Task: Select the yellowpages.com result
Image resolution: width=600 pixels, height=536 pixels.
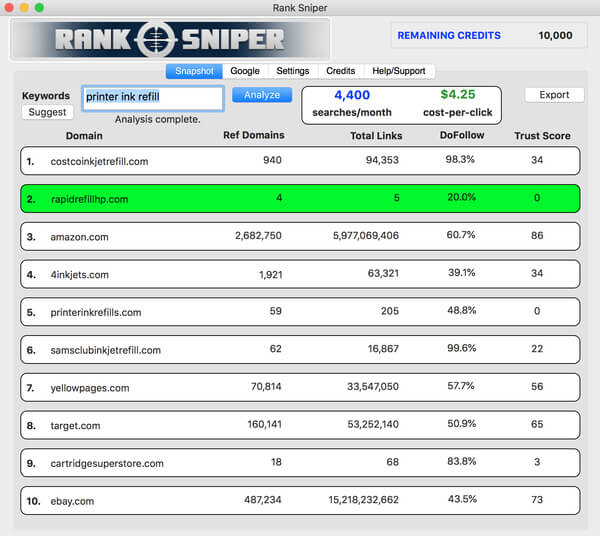Action: [300, 388]
